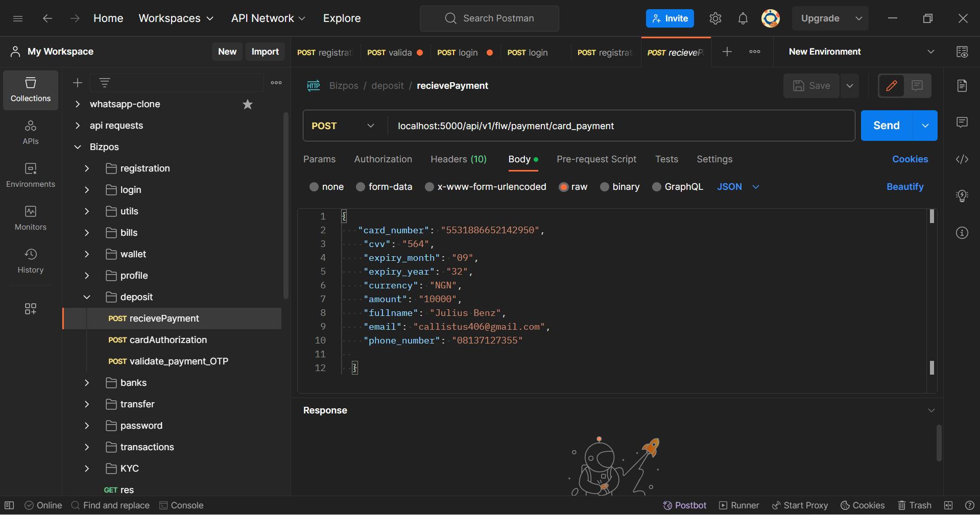
Task: Click the Beautify link
Action: coord(905,187)
